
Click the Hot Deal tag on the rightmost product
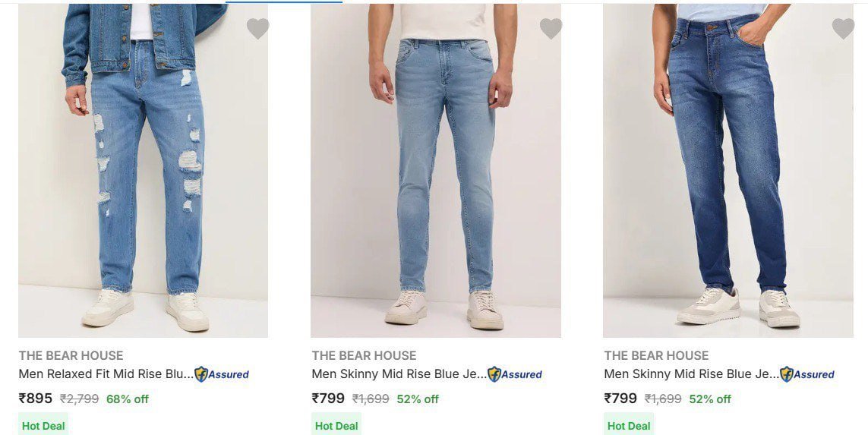[629, 426]
